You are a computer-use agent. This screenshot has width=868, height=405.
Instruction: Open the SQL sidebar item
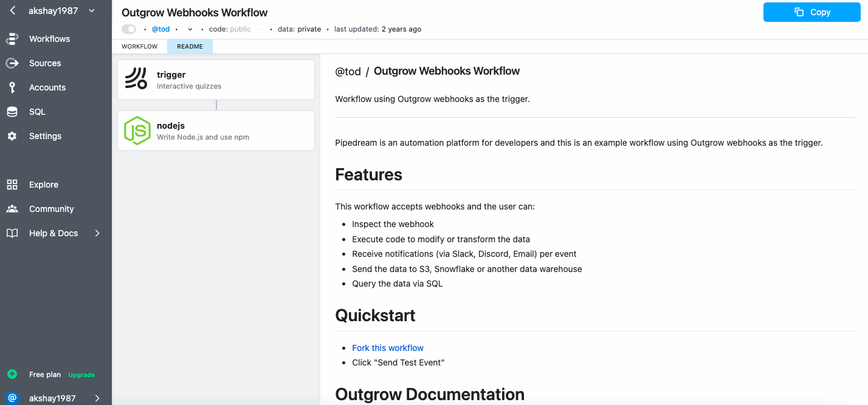[37, 112]
